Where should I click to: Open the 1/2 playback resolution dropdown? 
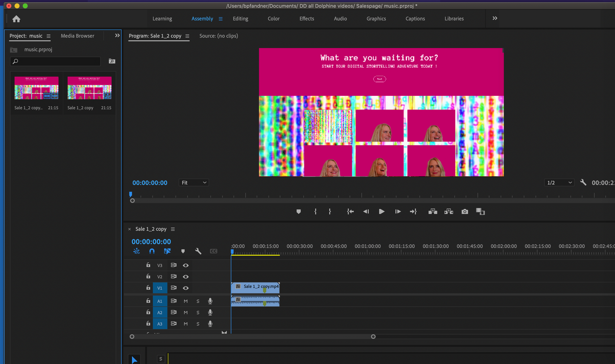point(559,183)
